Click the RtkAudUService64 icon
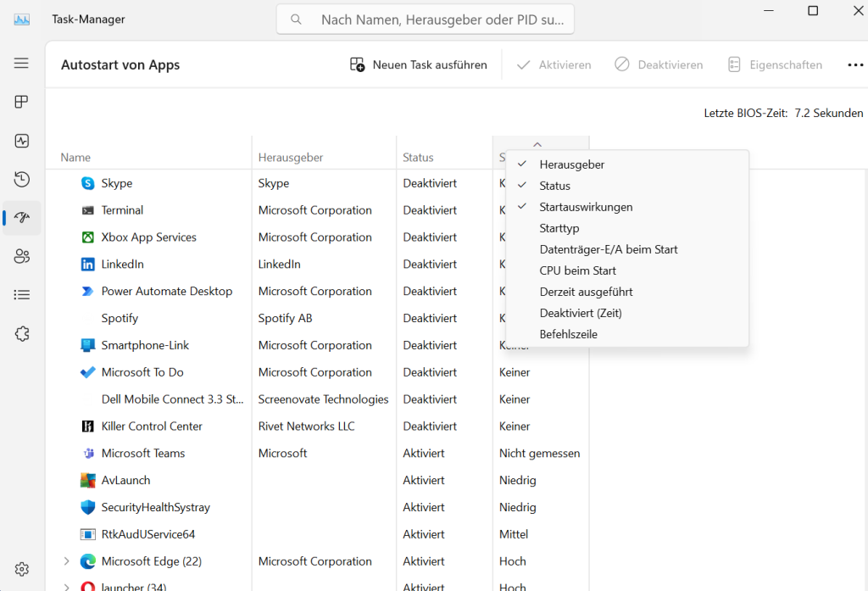868x591 pixels. 87,534
